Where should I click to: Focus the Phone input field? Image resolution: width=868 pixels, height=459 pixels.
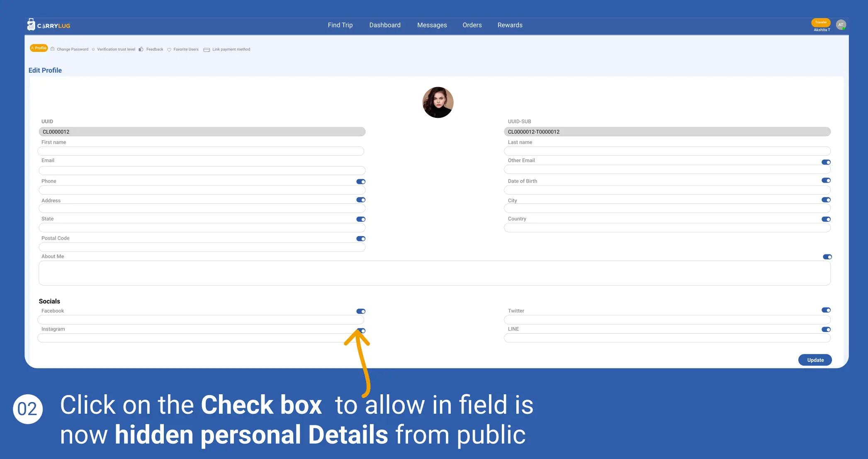(202, 190)
